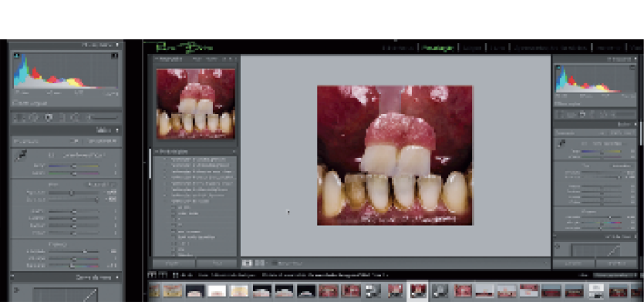Click the tone curve graph in enlarged inset
Image resolution: width=644 pixels, height=302 pixels.
pyautogui.click(x=65, y=294)
